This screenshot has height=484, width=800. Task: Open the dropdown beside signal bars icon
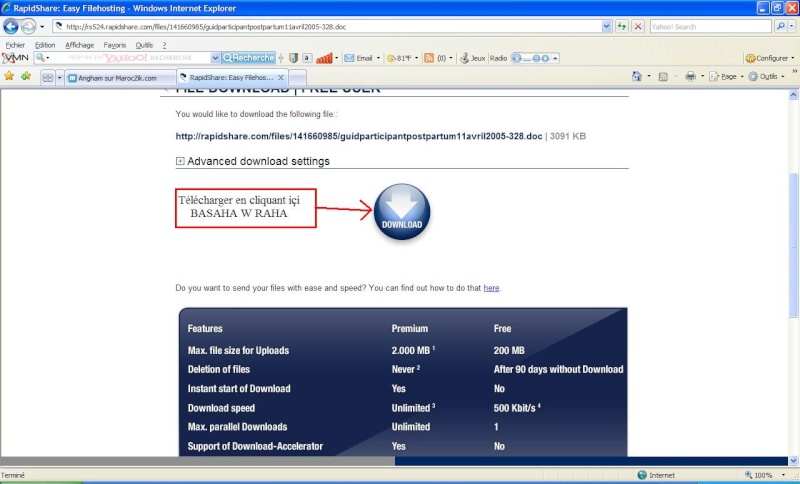point(336,58)
